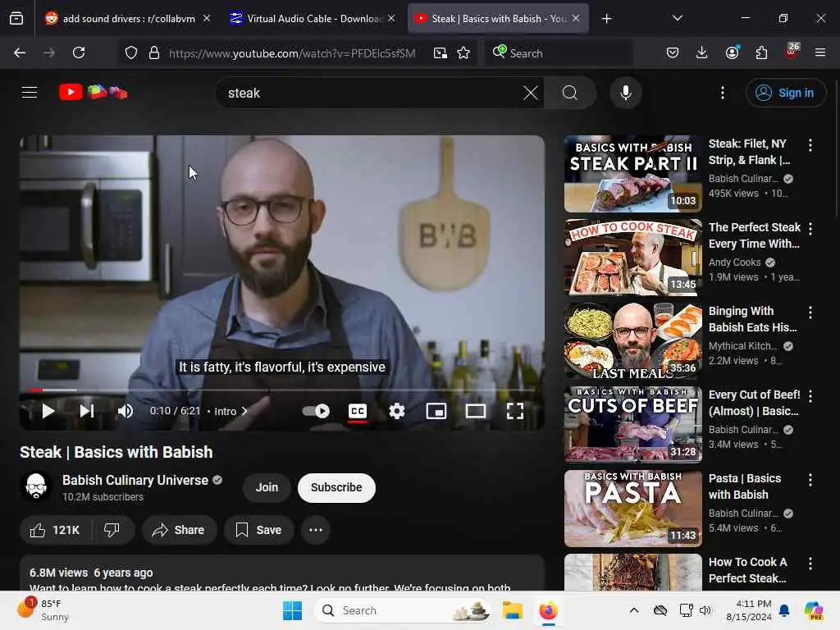Open the player settings gear

tap(397, 411)
